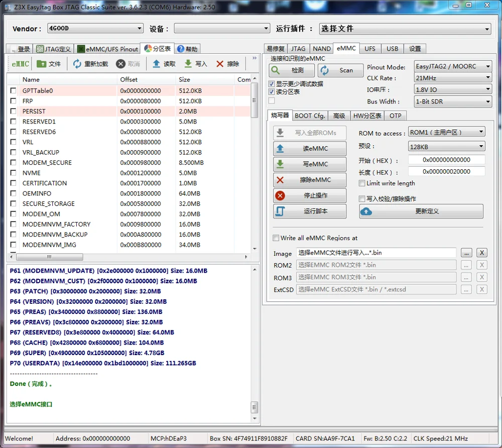Image resolution: width=502 pixels, height=448 pixels.
Task: Open the BOOT Cfg. tab
Action: coord(310,116)
